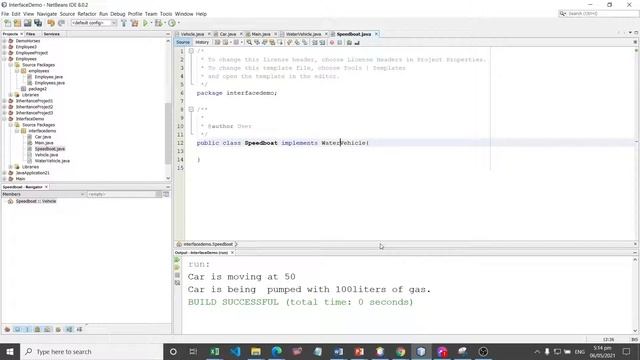The image size is (640, 360).
Task: Click the Save All toolbar icon
Action: click(x=38, y=23)
